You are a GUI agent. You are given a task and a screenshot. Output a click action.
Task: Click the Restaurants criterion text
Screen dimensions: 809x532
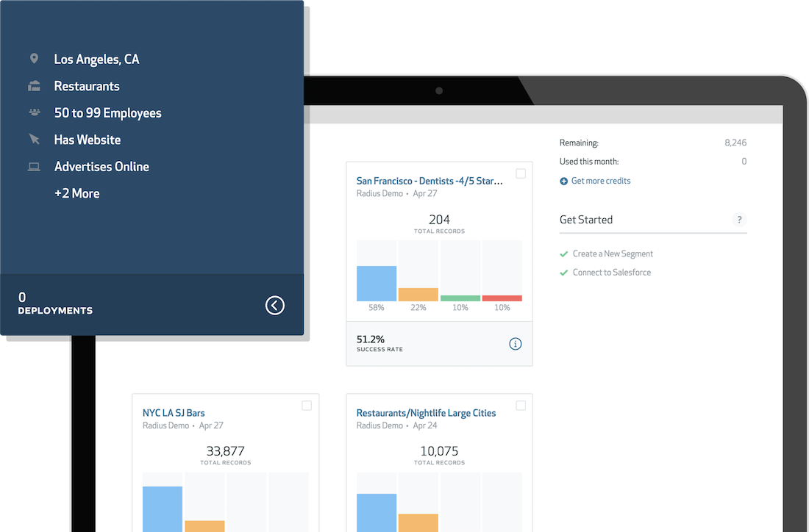[x=87, y=86]
